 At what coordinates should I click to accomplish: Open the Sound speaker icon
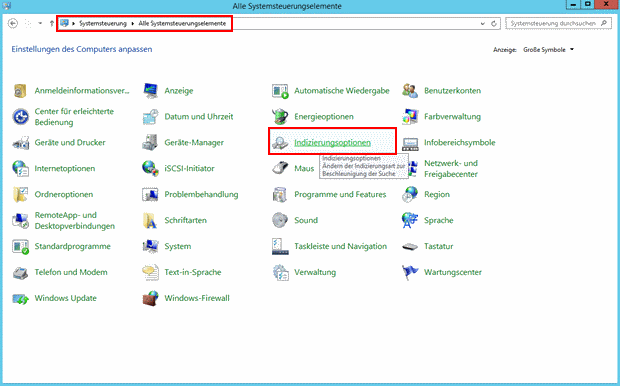pos(280,220)
